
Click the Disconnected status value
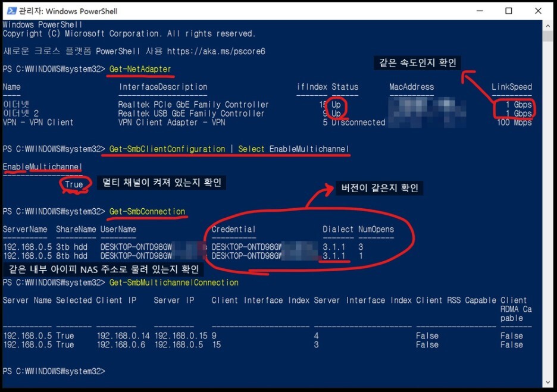[x=358, y=123]
